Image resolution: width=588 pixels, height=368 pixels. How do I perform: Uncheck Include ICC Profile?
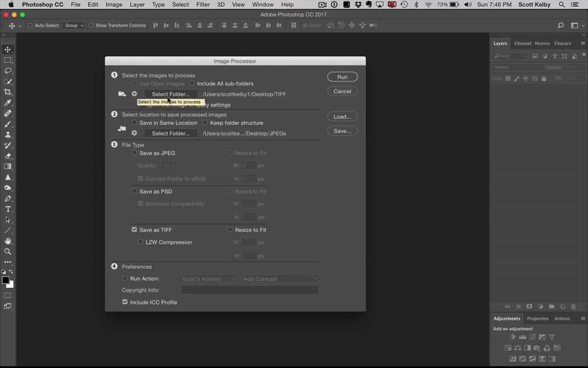[125, 302]
